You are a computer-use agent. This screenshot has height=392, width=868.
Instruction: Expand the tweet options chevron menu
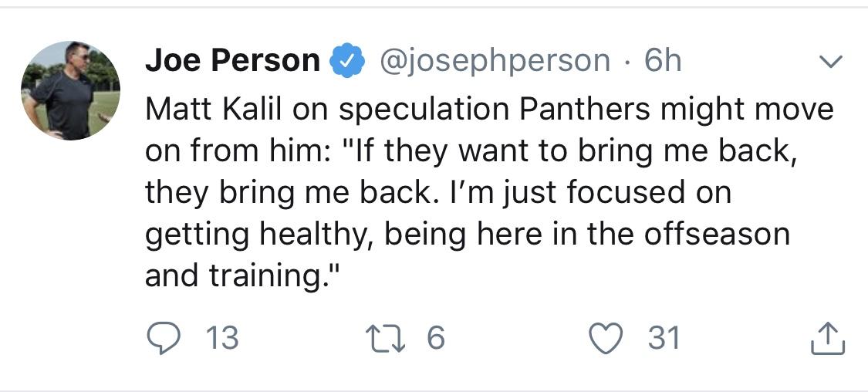pyautogui.click(x=830, y=62)
